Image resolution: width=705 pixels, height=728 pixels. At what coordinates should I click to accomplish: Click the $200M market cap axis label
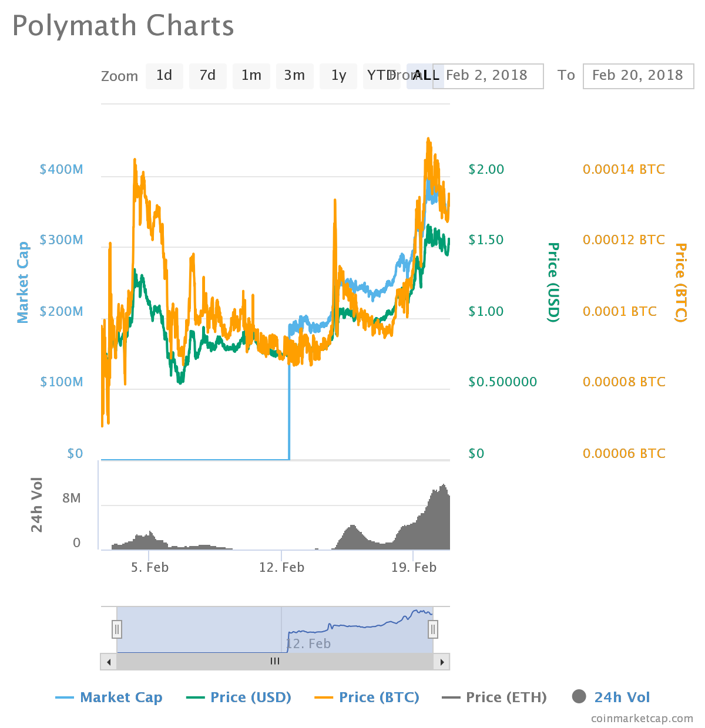pos(61,312)
